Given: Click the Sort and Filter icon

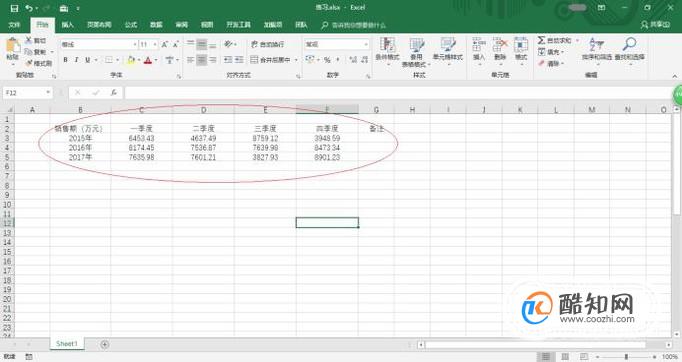Looking at the screenshot, I should (597, 44).
